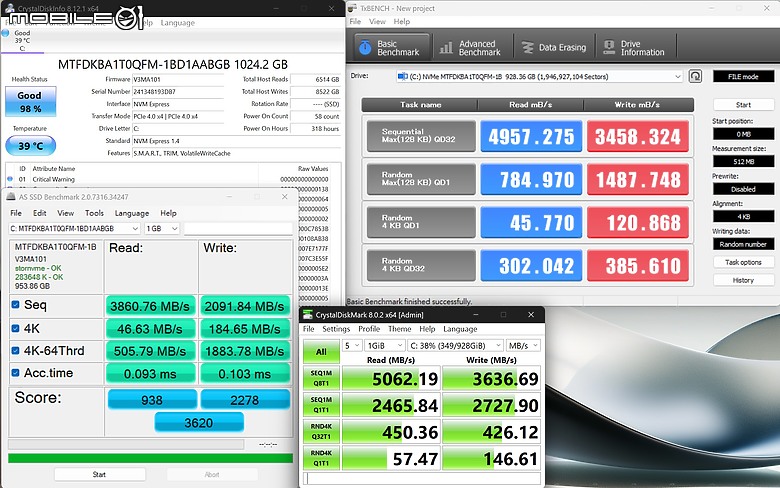Click the AS SSD Benchmark title bar icon
Viewport: 780px width, 488px height.
click(x=11, y=197)
